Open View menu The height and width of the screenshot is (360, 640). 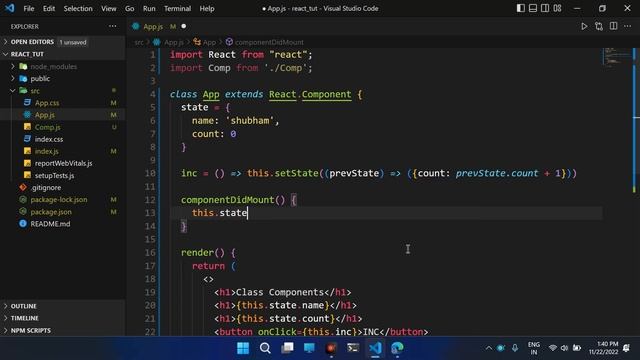click(x=109, y=8)
